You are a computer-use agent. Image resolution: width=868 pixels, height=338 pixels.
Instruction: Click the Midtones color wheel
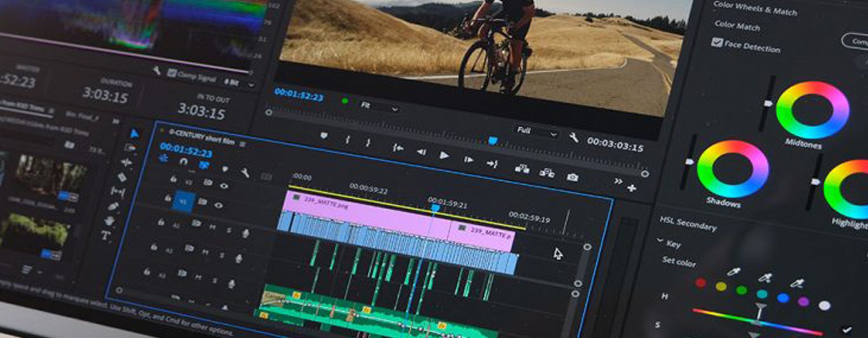pos(812,110)
